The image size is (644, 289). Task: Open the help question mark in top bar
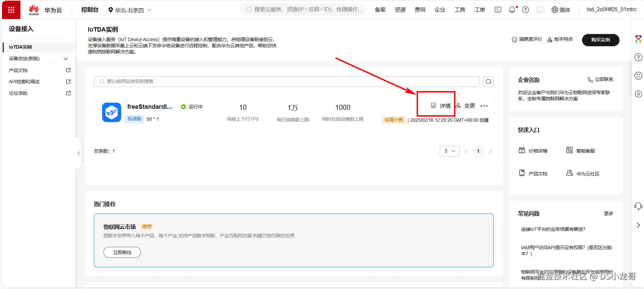[x=526, y=10]
